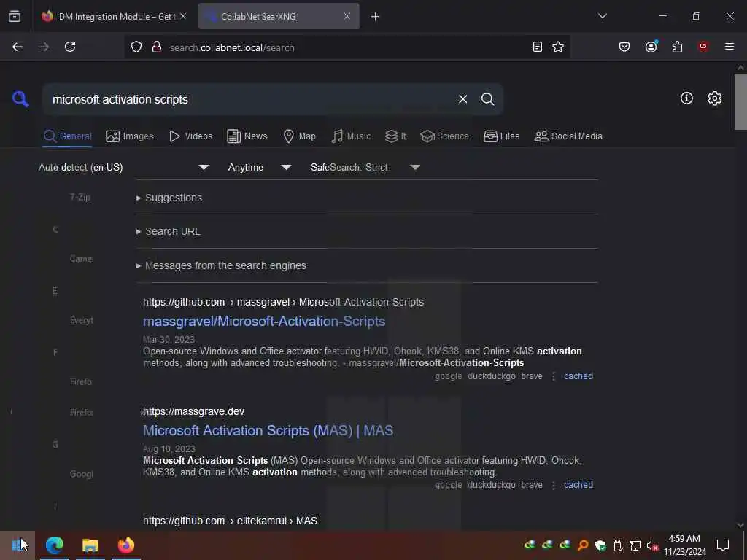
Task: Switch to the Videos category
Action: coord(190,136)
